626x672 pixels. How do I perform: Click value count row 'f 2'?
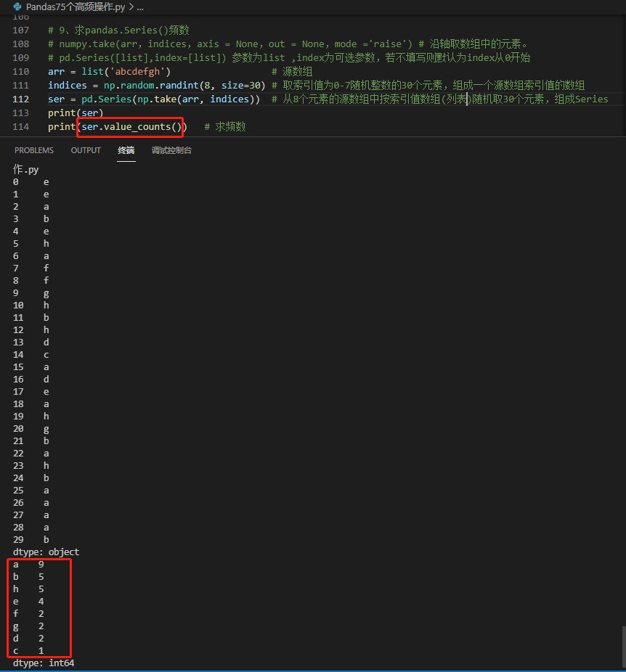click(x=28, y=614)
